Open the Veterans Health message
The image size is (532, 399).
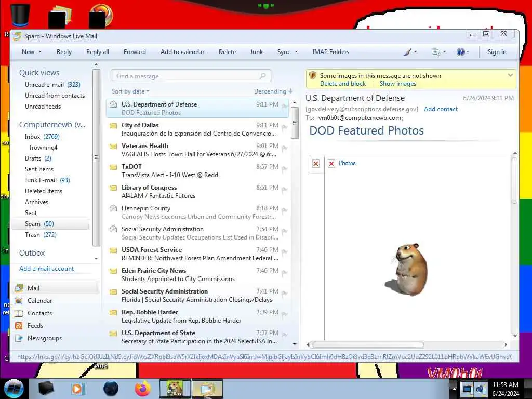[x=198, y=150]
